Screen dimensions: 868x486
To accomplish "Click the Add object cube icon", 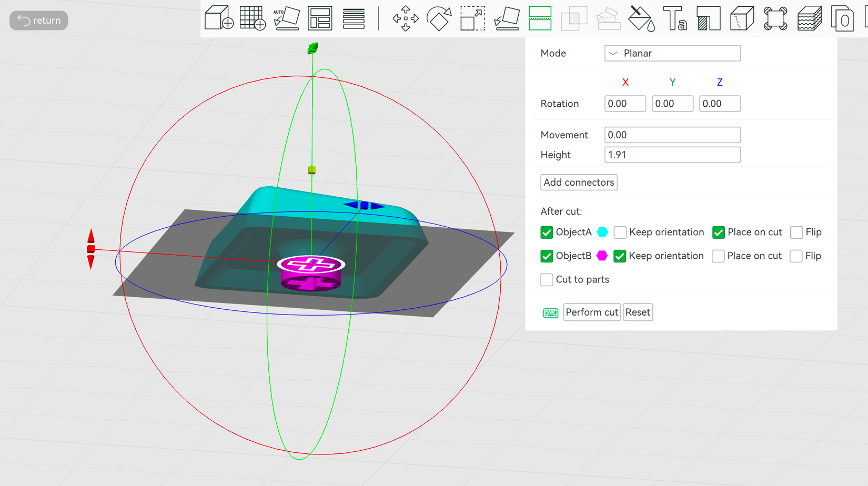I will point(219,18).
